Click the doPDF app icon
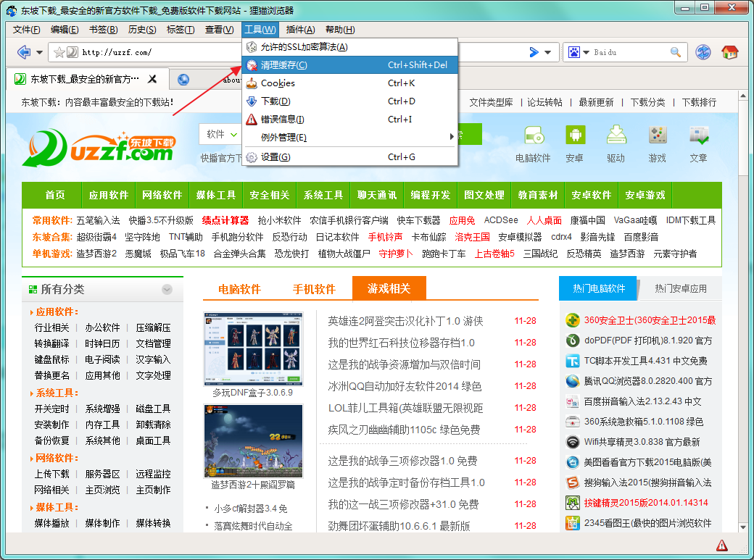 [573, 340]
